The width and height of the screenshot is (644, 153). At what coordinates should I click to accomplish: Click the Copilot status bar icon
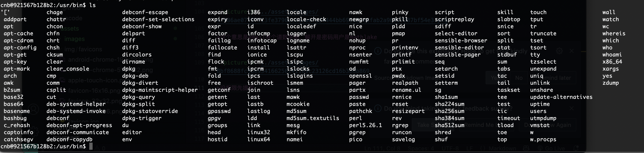(x=526, y=149)
